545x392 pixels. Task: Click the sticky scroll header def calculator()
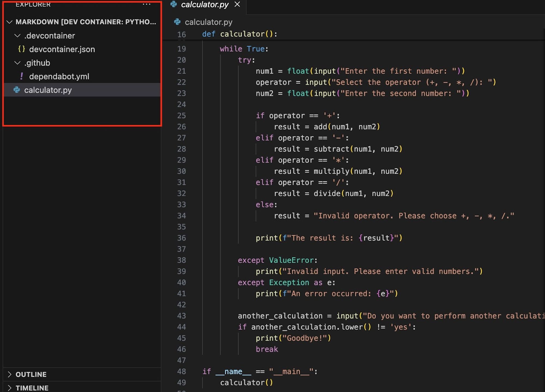coord(239,34)
